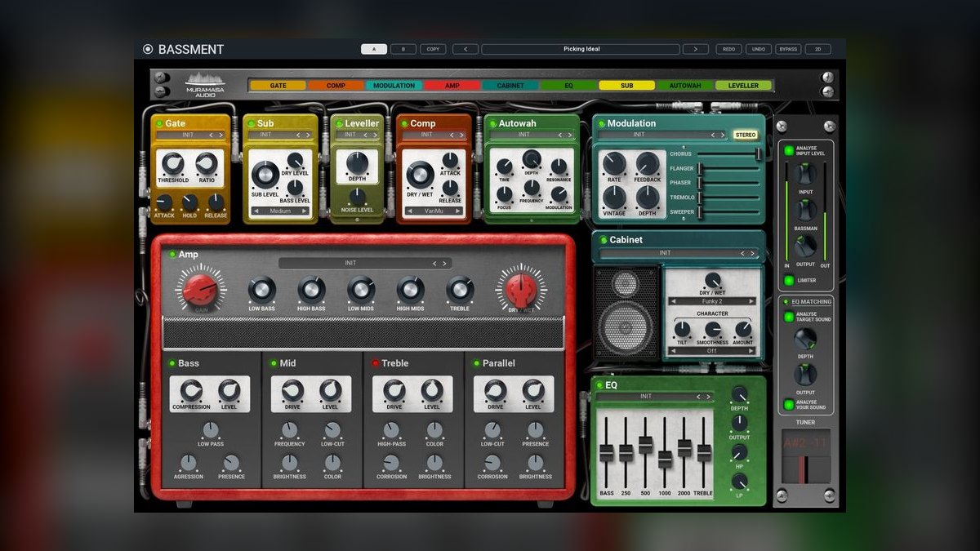This screenshot has width=980, height=551.
Task: Click the Autowah Resonance knob
Action: click(559, 167)
